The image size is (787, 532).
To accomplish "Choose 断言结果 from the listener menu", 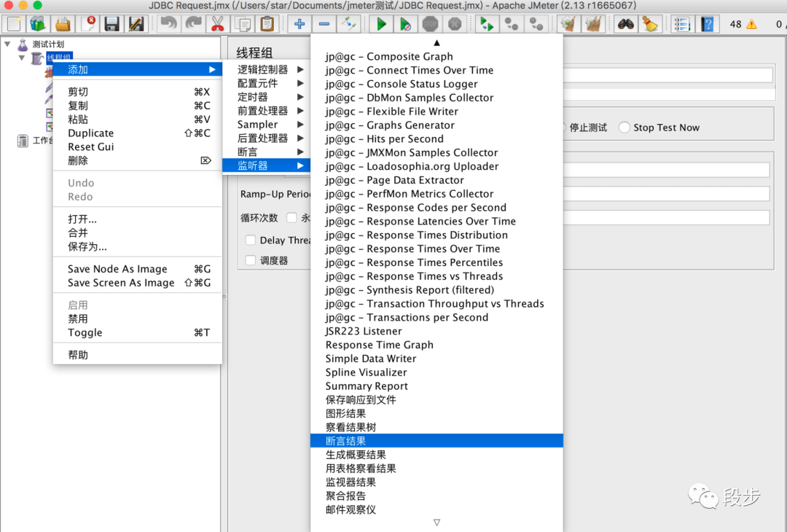I will pos(436,441).
